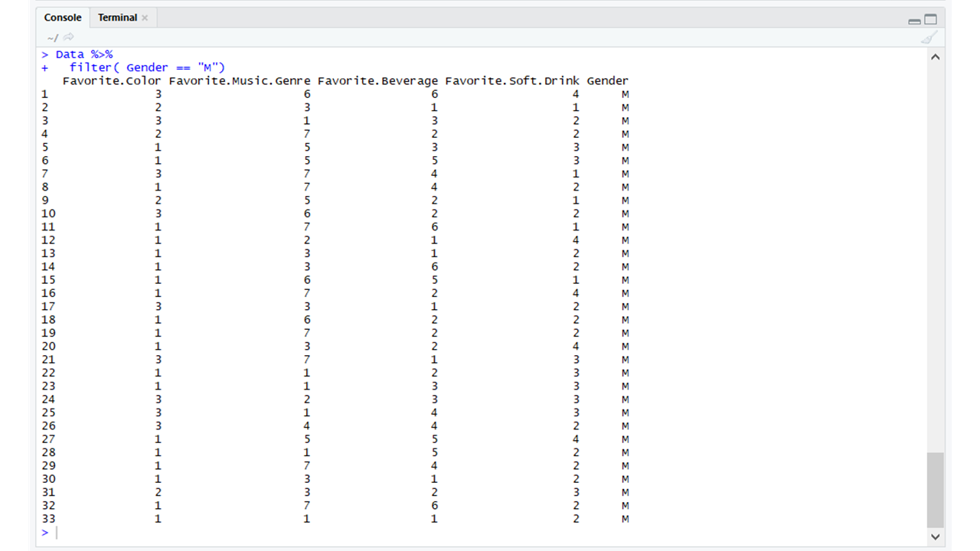Close the Terminal tab

pyautogui.click(x=145, y=18)
